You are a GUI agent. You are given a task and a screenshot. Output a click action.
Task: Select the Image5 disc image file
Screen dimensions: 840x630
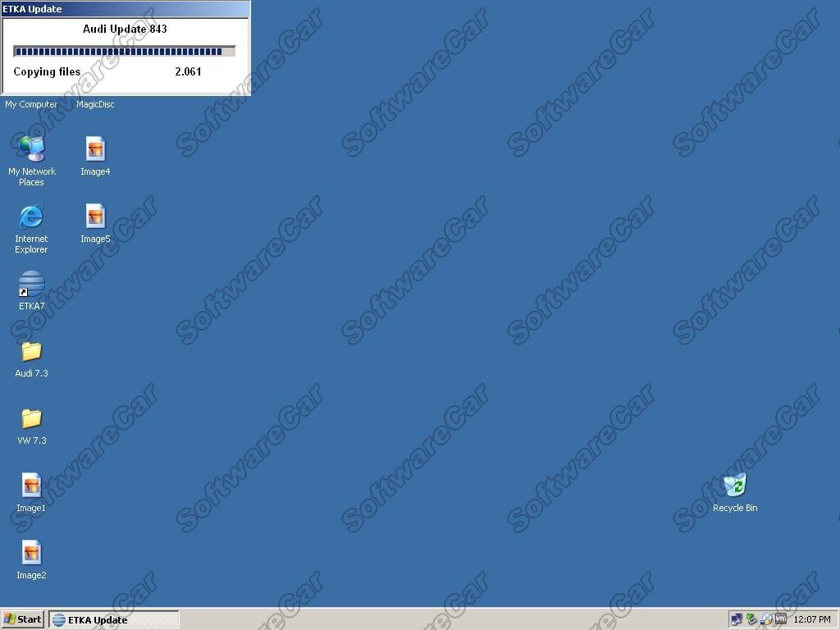[x=95, y=223]
